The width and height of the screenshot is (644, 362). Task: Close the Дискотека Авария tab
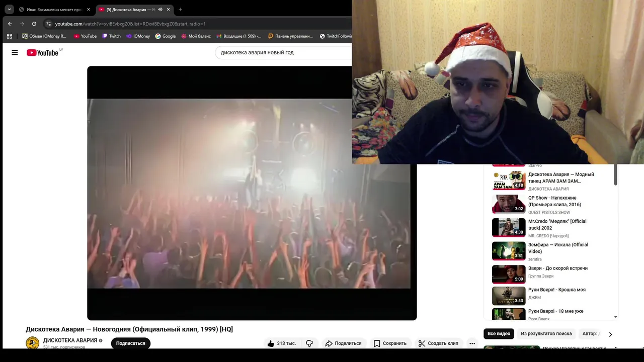(x=168, y=10)
